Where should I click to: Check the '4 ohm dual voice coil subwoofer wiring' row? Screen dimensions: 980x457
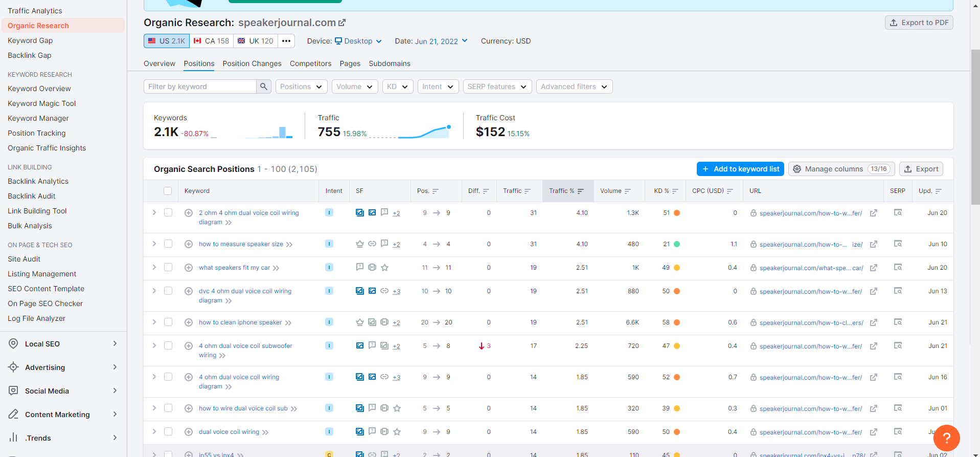(168, 345)
